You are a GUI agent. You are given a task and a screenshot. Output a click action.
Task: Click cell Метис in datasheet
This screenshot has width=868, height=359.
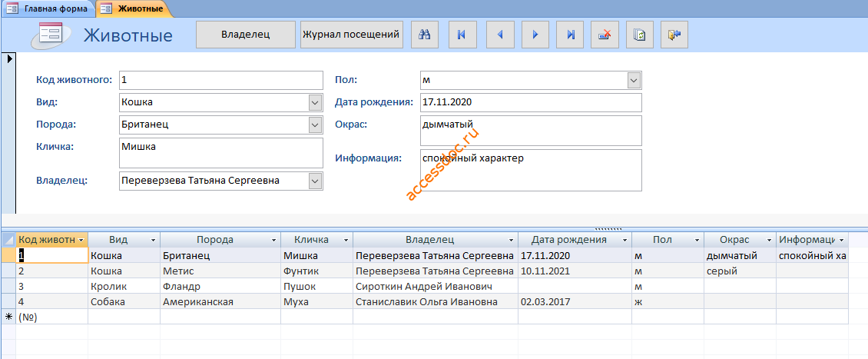click(220, 271)
